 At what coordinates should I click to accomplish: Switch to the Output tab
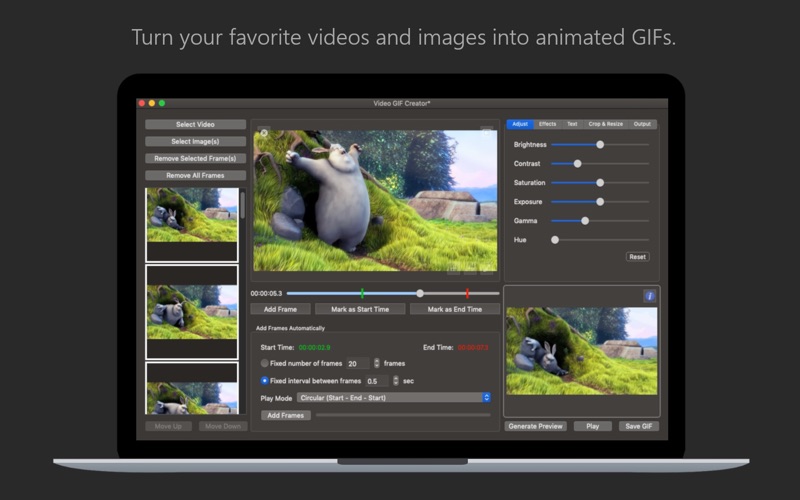point(642,124)
